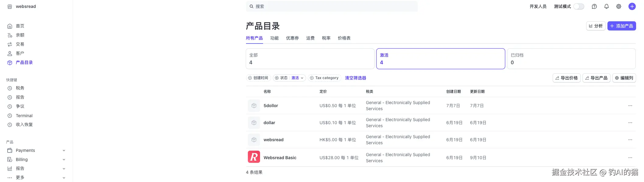
Task: Open notifications bell icon
Action: [606, 6]
